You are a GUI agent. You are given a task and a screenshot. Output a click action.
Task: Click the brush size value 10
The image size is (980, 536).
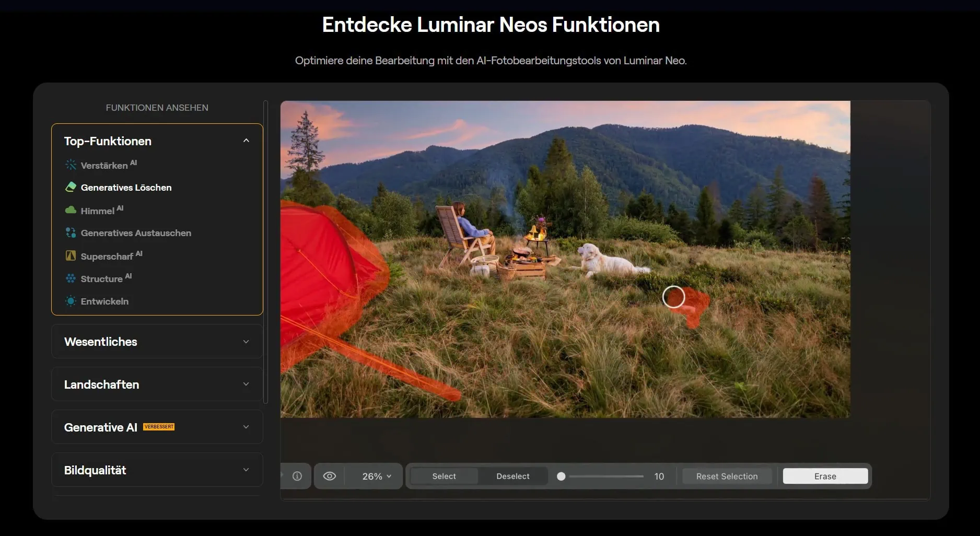click(x=659, y=476)
